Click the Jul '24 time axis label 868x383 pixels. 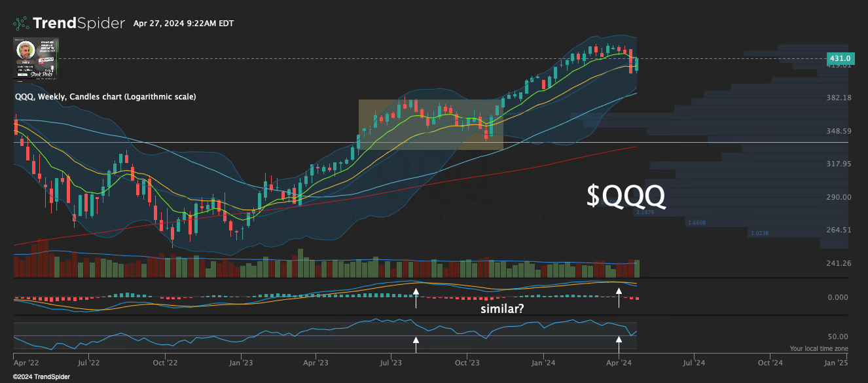[694, 361]
